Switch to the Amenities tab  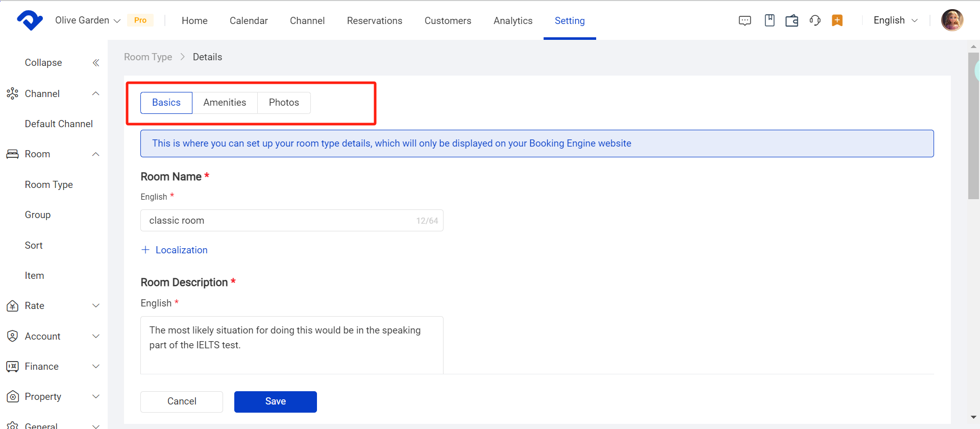click(x=225, y=103)
